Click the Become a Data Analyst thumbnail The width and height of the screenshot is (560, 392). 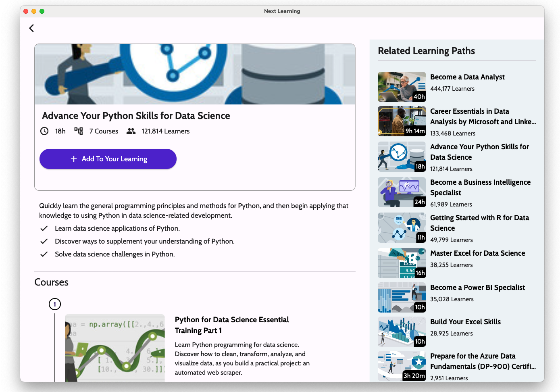tap(402, 87)
